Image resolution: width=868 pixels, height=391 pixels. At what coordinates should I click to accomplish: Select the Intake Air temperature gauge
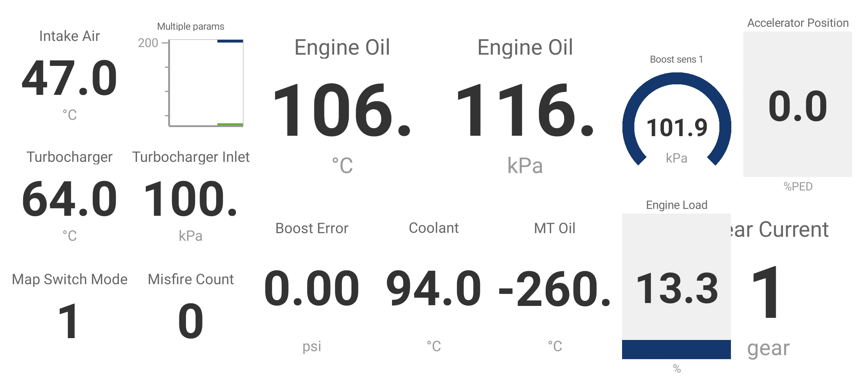coord(69,75)
